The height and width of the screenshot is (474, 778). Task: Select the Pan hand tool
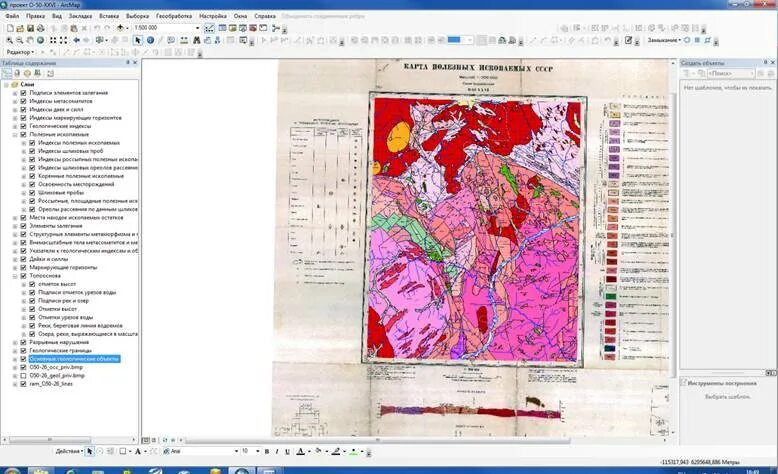pyautogui.click(x=30, y=40)
